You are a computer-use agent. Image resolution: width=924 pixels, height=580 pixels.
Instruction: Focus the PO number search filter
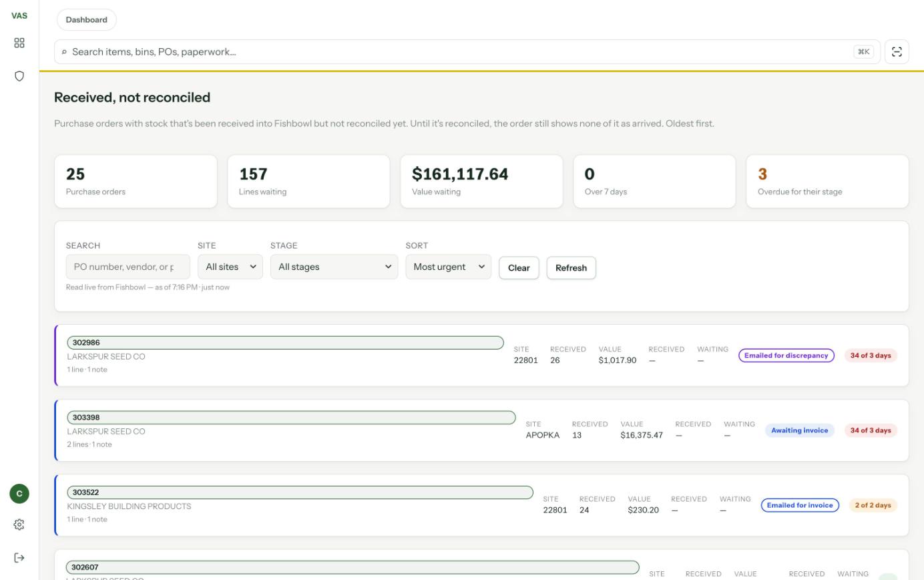(128, 267)
